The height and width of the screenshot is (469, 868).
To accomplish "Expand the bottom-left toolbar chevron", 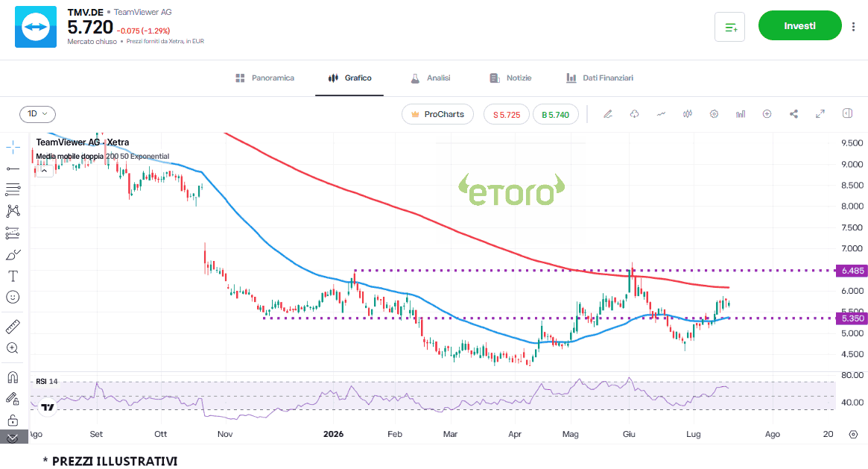I will 13,438.
